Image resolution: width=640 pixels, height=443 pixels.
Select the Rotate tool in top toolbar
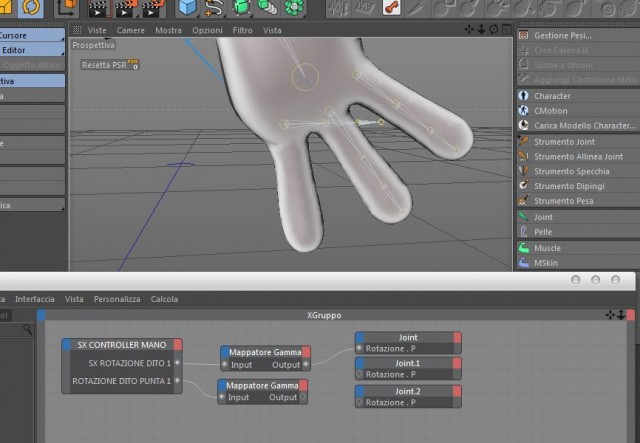pyautogui.click(x=31, y=7)
